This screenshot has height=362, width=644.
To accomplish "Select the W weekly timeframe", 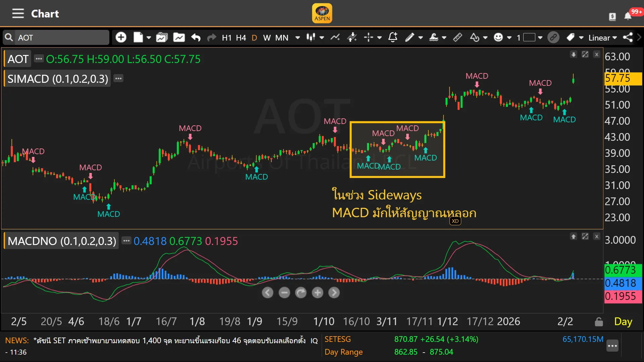I will (x=267, y=38).
